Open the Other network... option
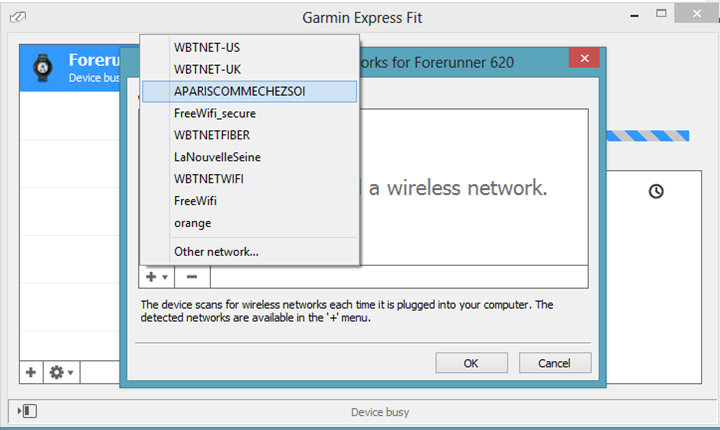This screenshot has height=430, width=720. click(x=249, y=252)
